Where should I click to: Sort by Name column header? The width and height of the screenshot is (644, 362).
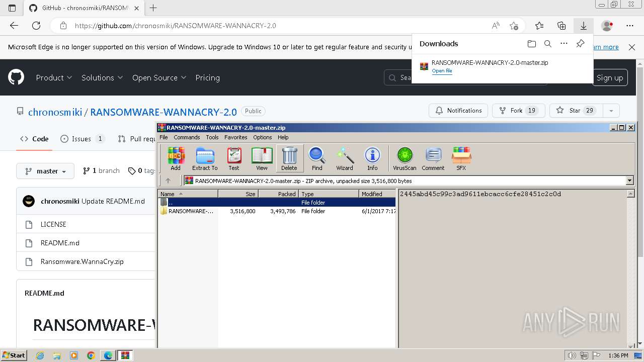[x=188, y=194]
